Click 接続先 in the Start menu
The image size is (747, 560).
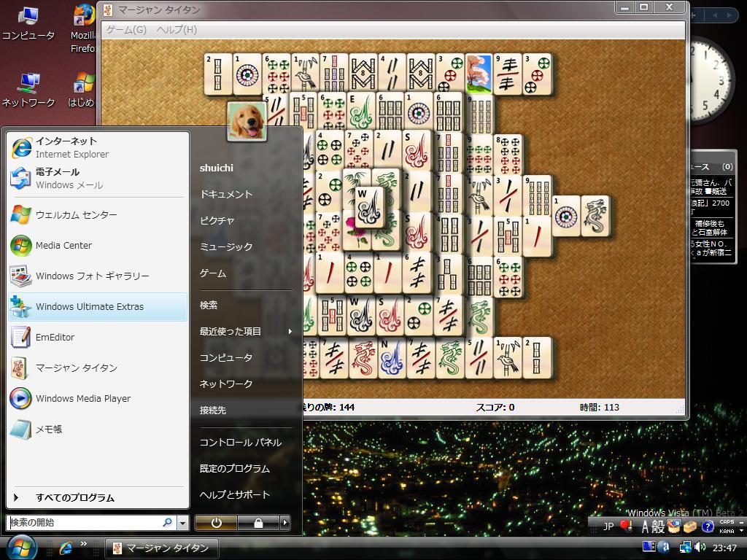pyautogui.click(x=212, y=410)
